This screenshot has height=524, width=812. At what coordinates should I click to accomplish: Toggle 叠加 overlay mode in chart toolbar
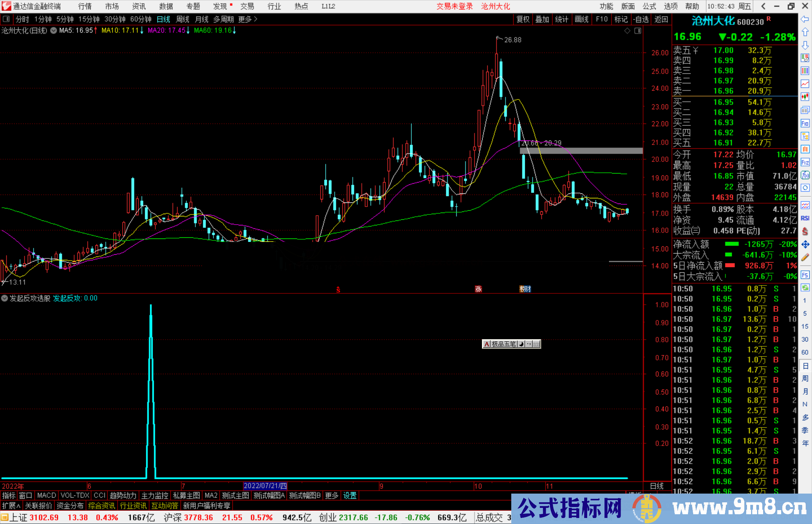pyautogui.click(x=542, y=19)
